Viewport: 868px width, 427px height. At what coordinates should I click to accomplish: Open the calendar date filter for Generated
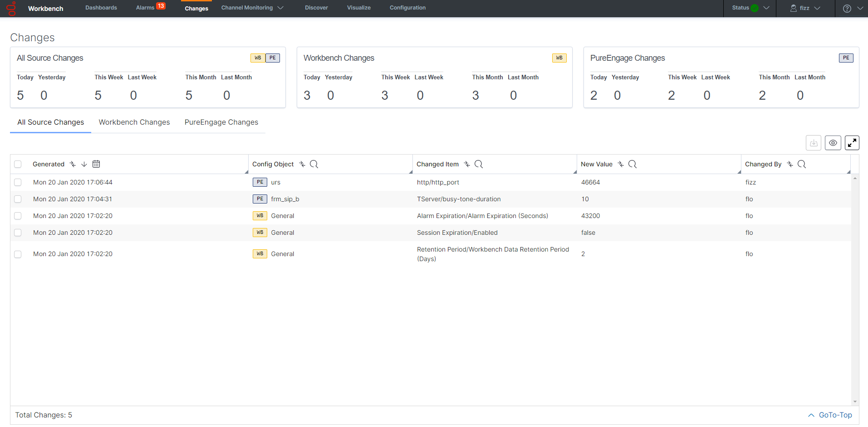[96, 164]
